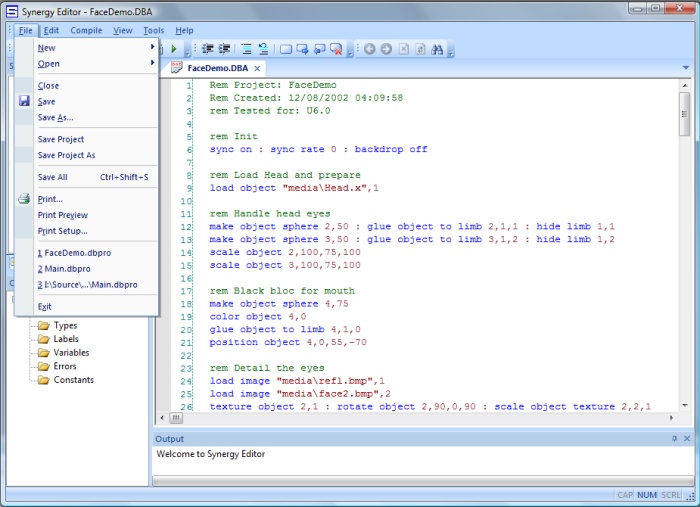Click the NUM status bar indicator
700x507 pixels.
pos(646,495)
